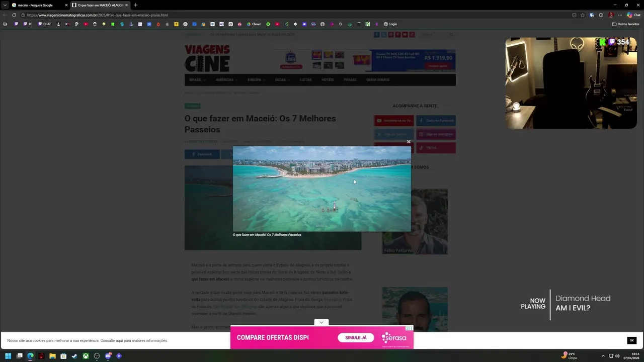The height and width of the screenshot is (362, 644).
Task: Close the 'O que fazer em MACEIÓ' tab
Action: 126,5
